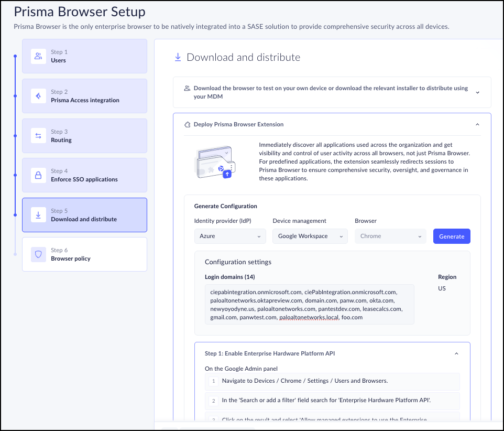Image resolution: width=504 pixels, height=431 pixels.
Task: Click the download icon beside page heading
Action: (x=178, y=57)
